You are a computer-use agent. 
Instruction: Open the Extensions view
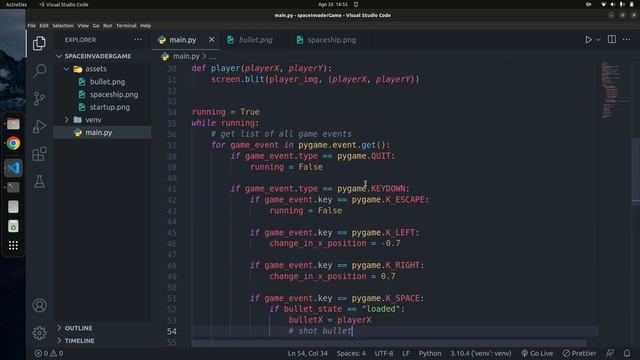[39, 154]
